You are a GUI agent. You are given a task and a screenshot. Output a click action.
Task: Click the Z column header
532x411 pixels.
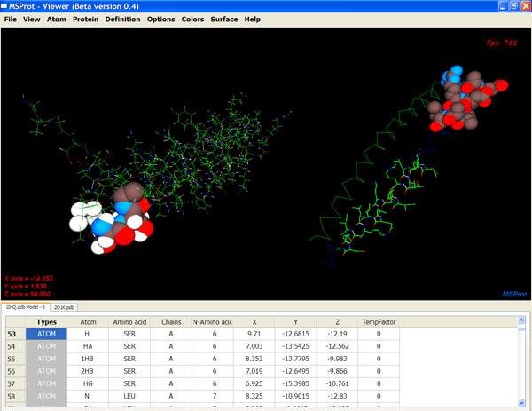(x=337, y=322)
